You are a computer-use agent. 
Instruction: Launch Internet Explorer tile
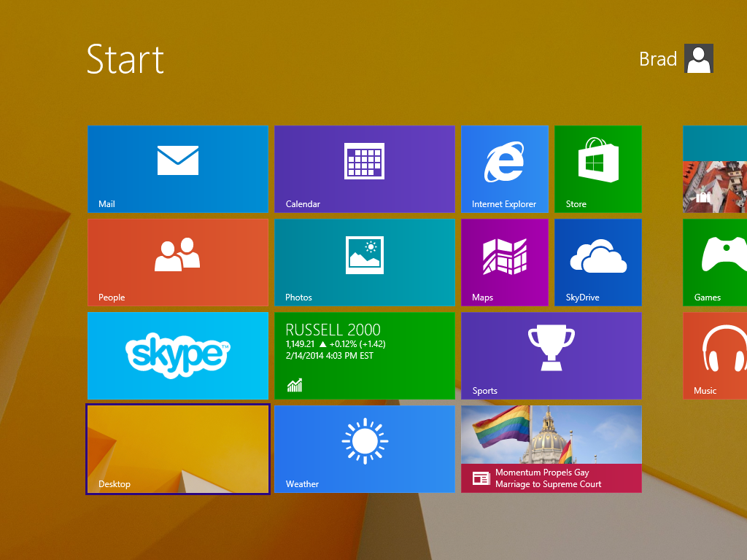[505, 169]
